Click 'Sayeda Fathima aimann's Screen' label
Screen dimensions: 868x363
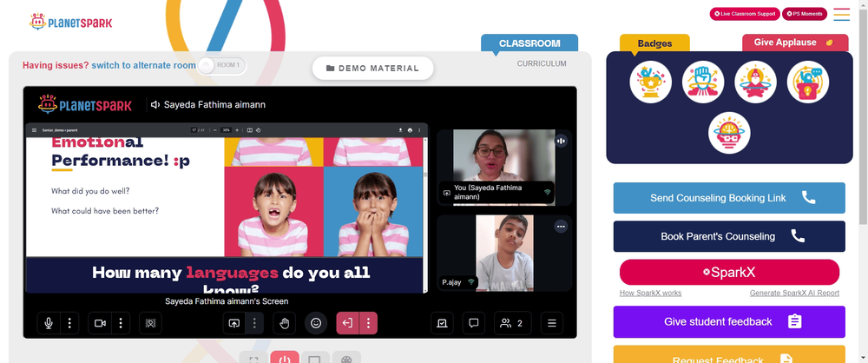(227, 301)
